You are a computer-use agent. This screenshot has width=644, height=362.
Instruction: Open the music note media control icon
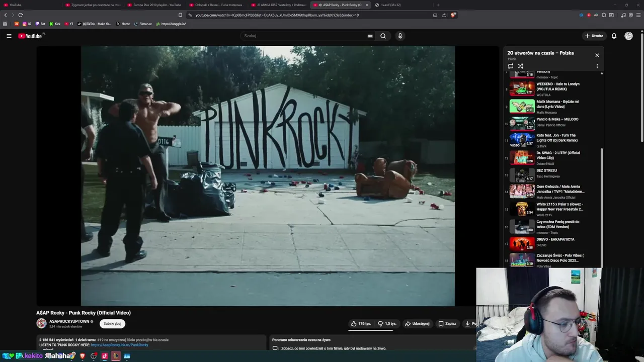point(623,15)
